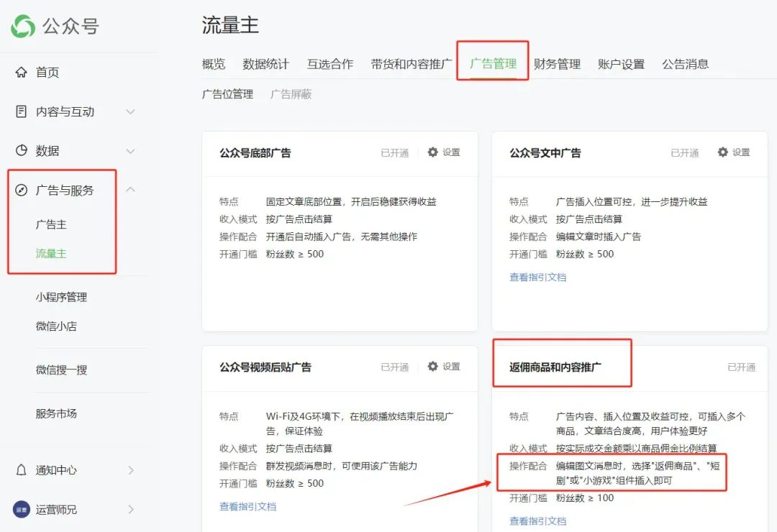Click the 公众号 green logo icon
This screenshot has height=532, width=777.
pyautogui.click(x=23, y=26)
